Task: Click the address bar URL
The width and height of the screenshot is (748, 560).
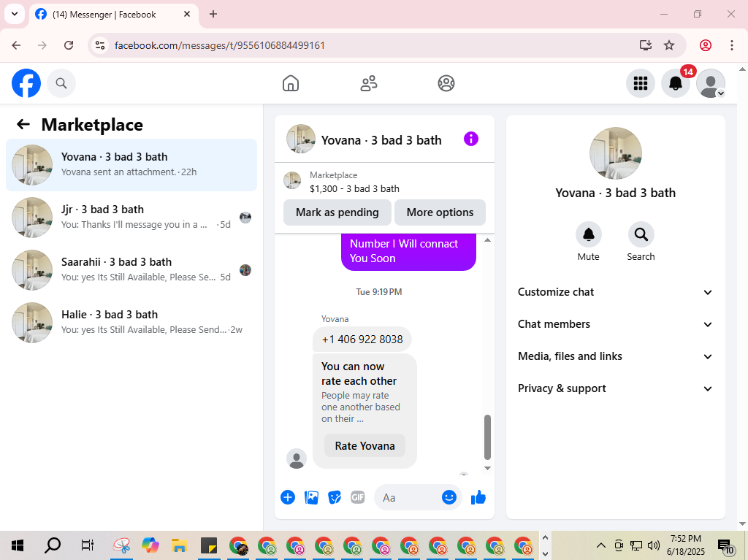Action: tap(220, 45)
